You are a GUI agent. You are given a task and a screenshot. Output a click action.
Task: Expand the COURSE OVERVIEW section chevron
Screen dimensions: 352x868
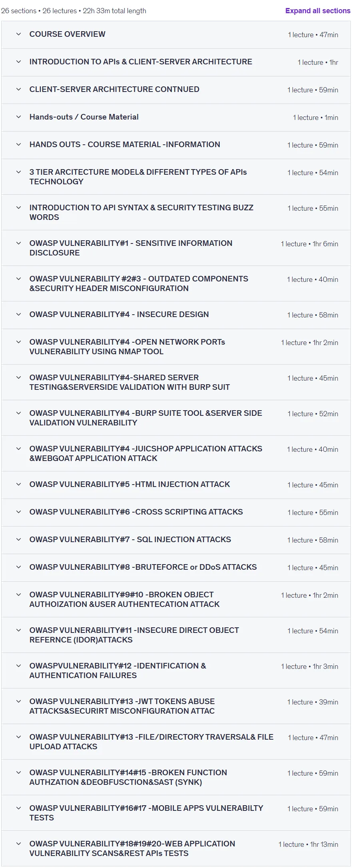click(x=18, y=34)
